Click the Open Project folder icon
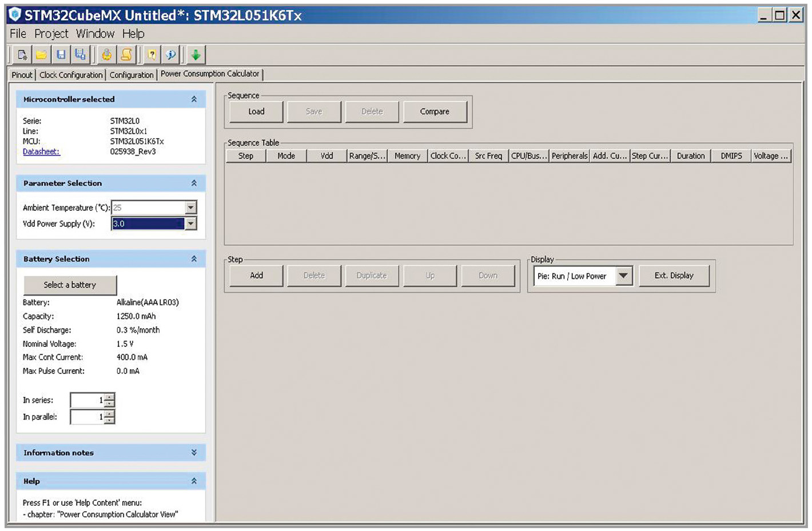Screen dimensions: 812x531 coord(42,55)
